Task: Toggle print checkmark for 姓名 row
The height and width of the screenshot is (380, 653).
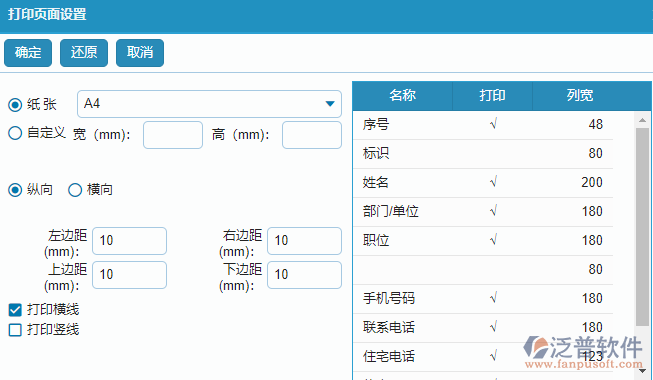Action: (493, 182)
